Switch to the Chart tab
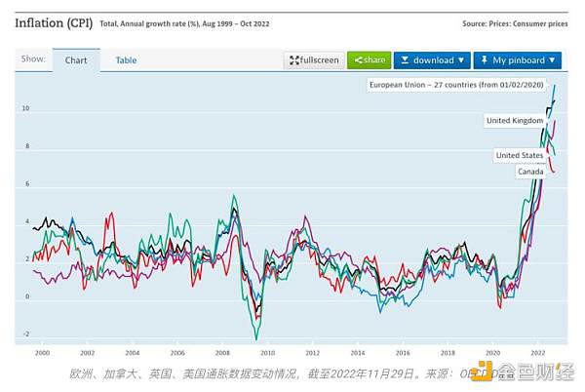 tap(76, 60)
